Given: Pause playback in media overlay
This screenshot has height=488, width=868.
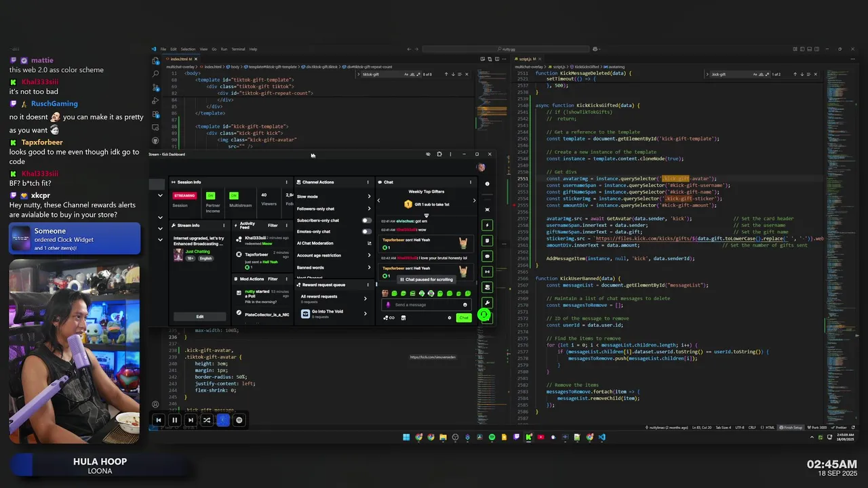Looking at the screenshot, I should click(x=174, y=420).
